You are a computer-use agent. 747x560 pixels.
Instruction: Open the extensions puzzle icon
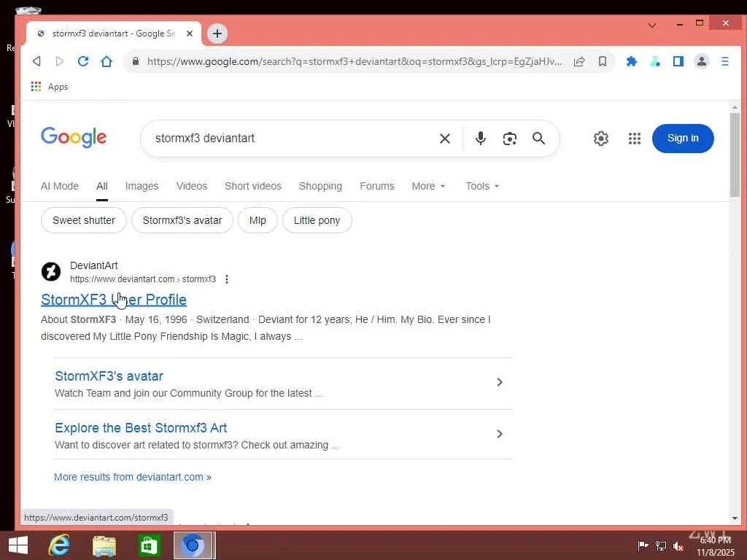[632, 61]
